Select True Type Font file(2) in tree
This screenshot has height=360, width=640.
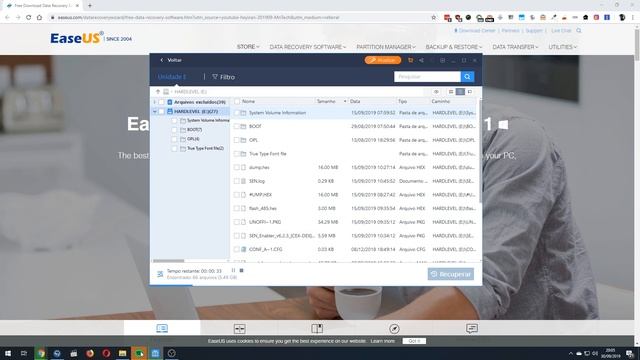click(x=205, y=149)
